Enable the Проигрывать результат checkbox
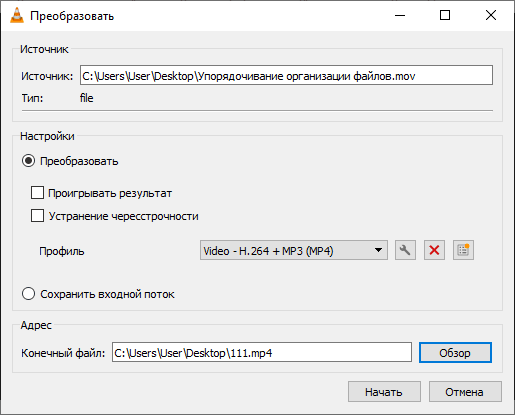 37,193
